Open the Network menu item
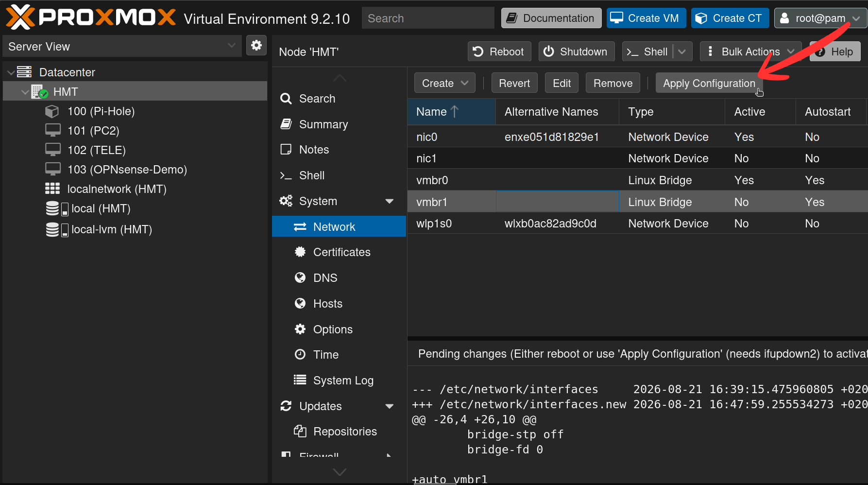 click(x=339, y=226)
